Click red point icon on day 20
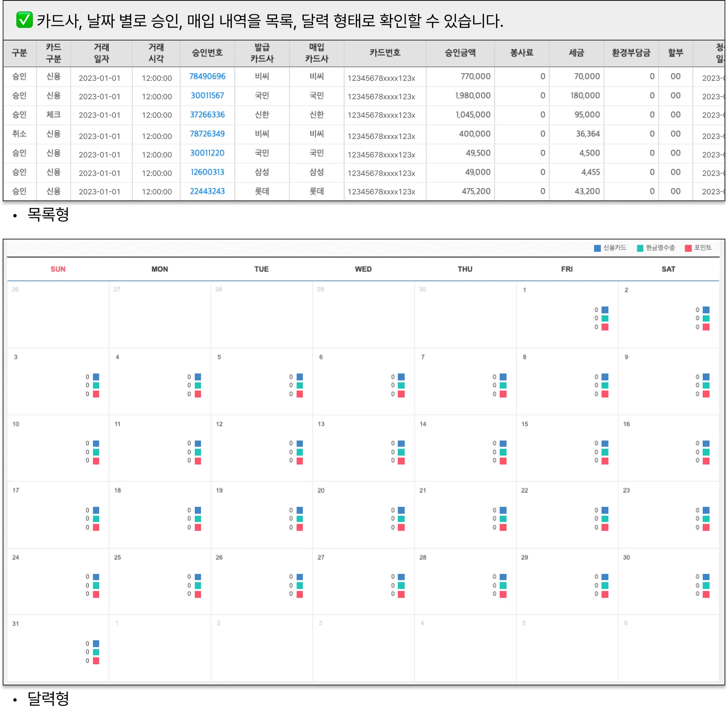The height and width of the screenshot is (706, 728). click(401, 527)
